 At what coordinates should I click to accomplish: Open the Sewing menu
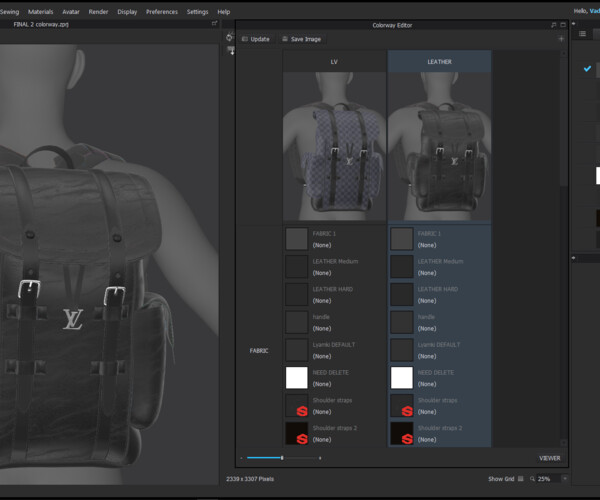pos(9,12)
